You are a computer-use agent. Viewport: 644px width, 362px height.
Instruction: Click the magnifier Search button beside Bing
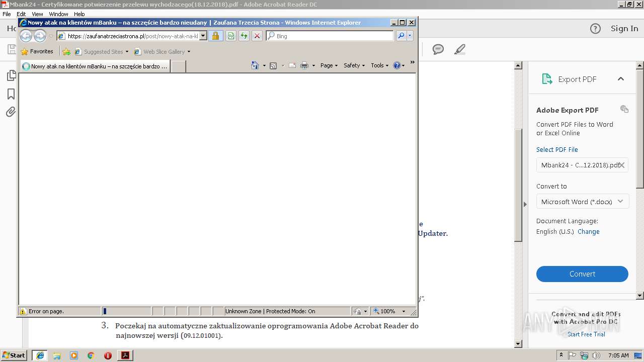click(401, 36)
